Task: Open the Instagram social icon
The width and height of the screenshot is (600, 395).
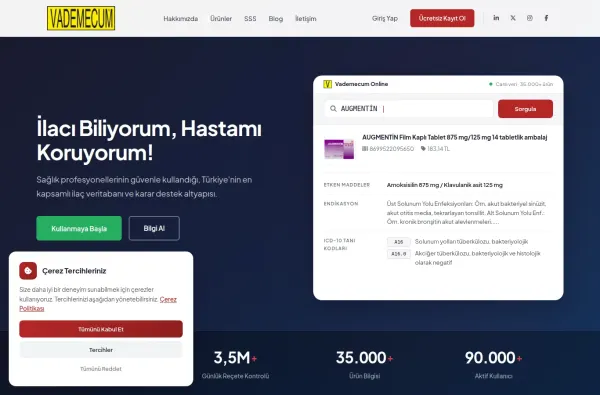Action: 530,18
